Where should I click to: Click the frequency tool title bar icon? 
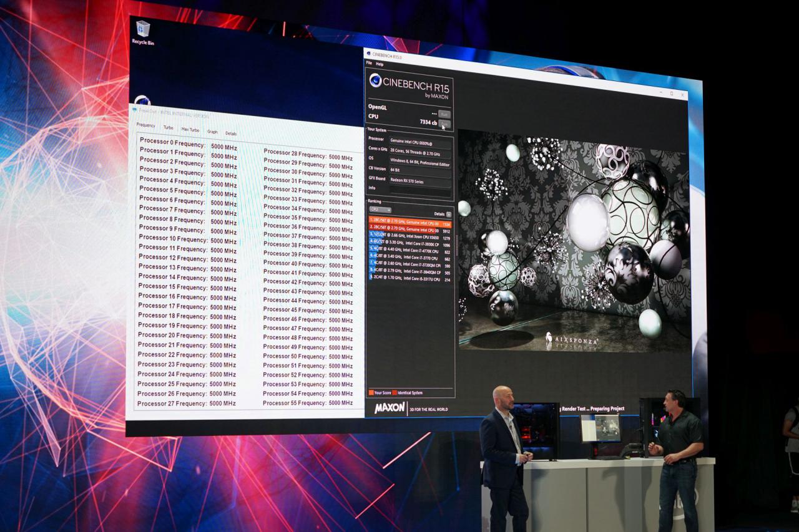coord(134,109)
